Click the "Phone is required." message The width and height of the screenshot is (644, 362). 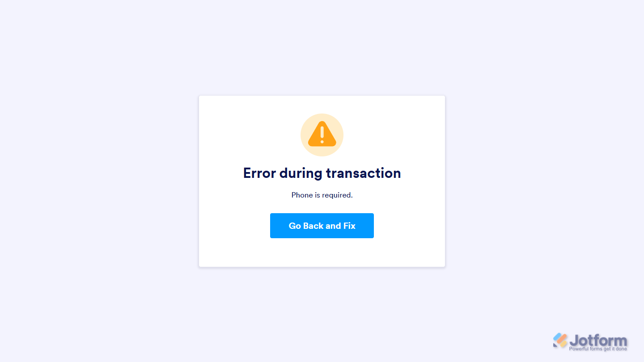coord(322,195)
